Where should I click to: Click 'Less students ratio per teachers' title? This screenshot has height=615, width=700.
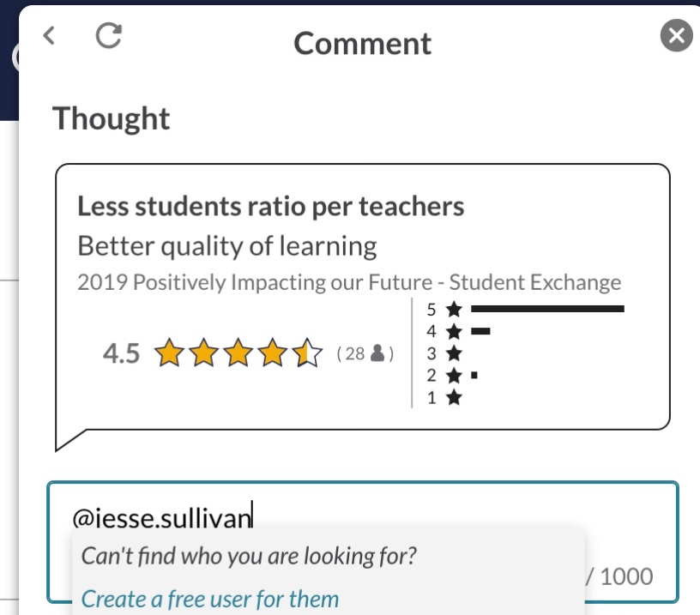[x=270, y=206]
